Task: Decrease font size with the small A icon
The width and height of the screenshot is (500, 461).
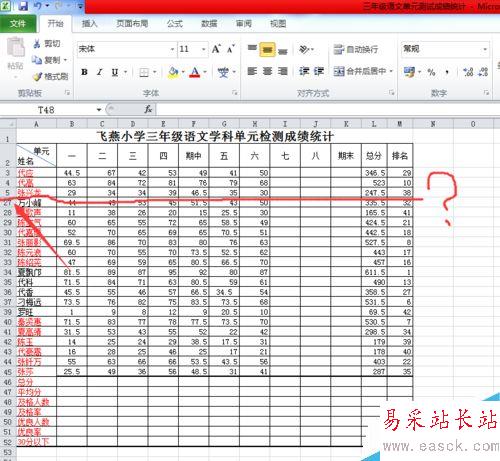Action: 231,49
